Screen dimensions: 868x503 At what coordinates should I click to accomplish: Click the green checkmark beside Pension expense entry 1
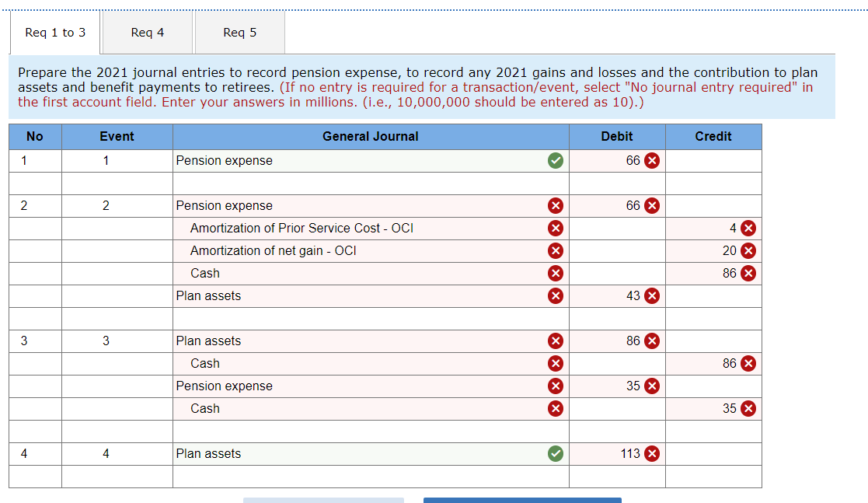pyautogui.click(x=556, y=160)
